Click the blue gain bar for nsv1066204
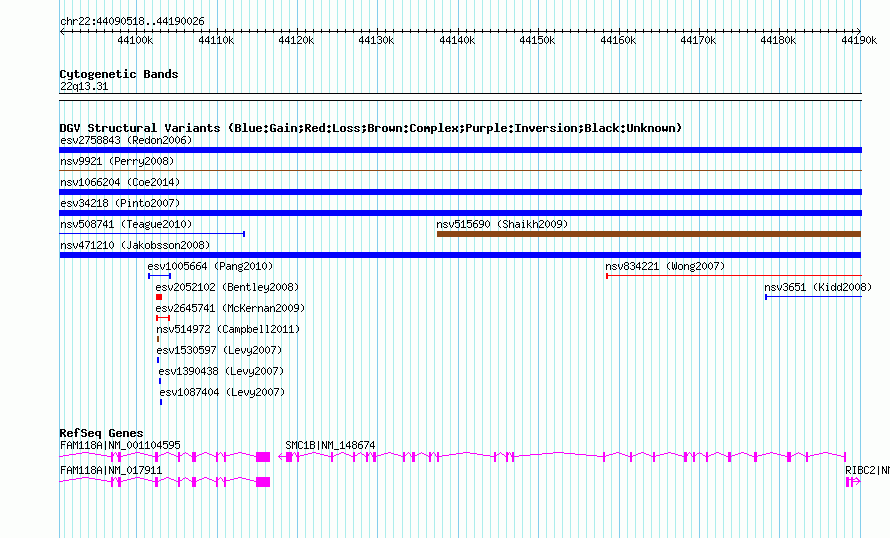Viewport: 890px width, 538px height. (460, 192)
